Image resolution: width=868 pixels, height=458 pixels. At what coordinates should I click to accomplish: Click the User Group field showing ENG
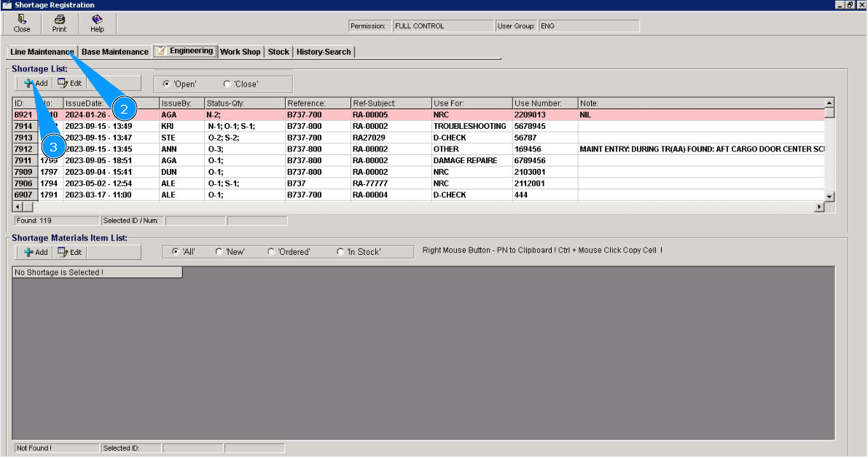589,26
